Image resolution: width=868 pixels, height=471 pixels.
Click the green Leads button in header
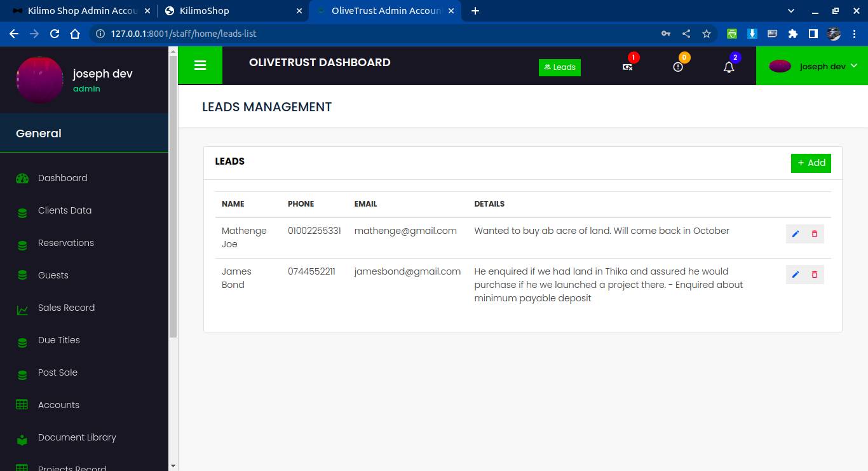[559, 67]
